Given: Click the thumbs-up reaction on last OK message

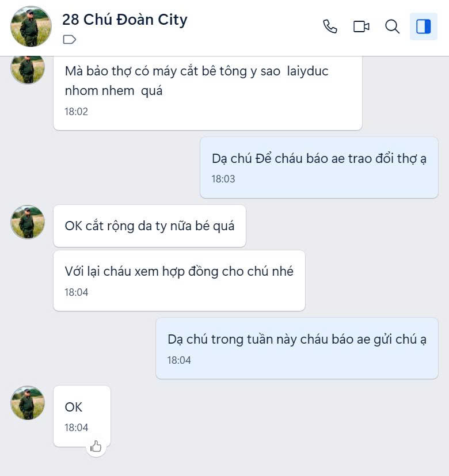Looking at the screenshot, I should tap(96, 446).
